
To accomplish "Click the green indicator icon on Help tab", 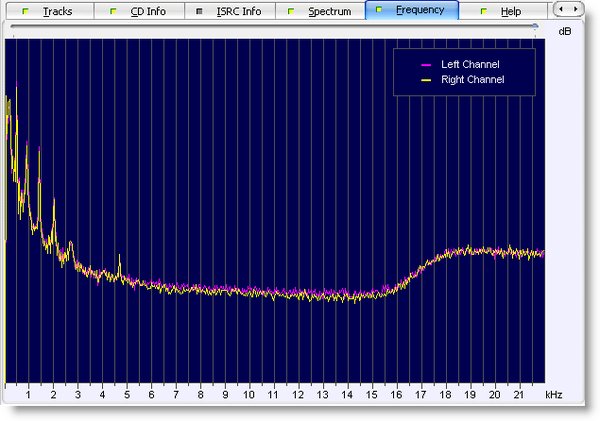I will click(x=484, y=11).
